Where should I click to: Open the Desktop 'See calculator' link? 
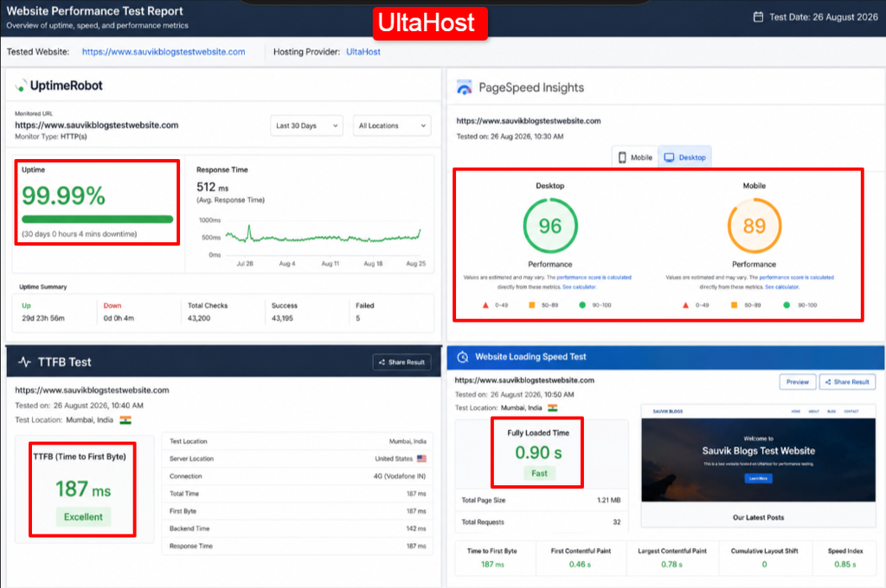[x=579, y=287]
